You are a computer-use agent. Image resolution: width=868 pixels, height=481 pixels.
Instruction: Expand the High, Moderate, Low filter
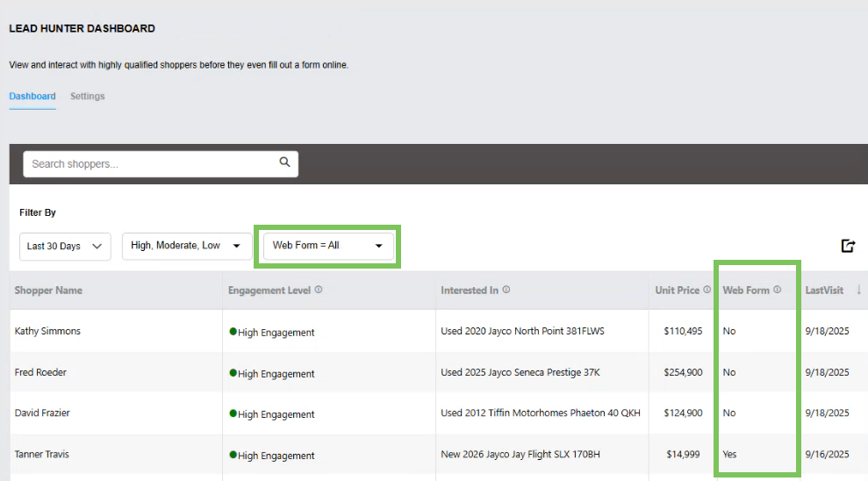[185, 246]
